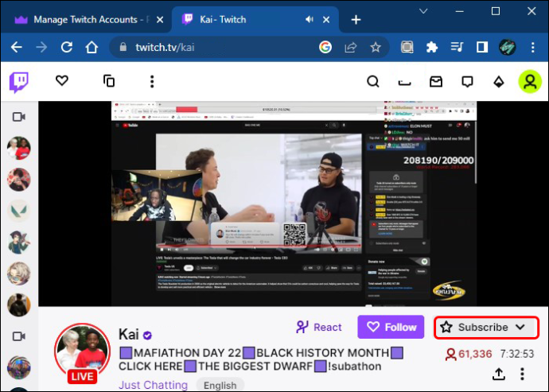
Task: Open the Subscribe dropdown
Action: click(486, 328)
